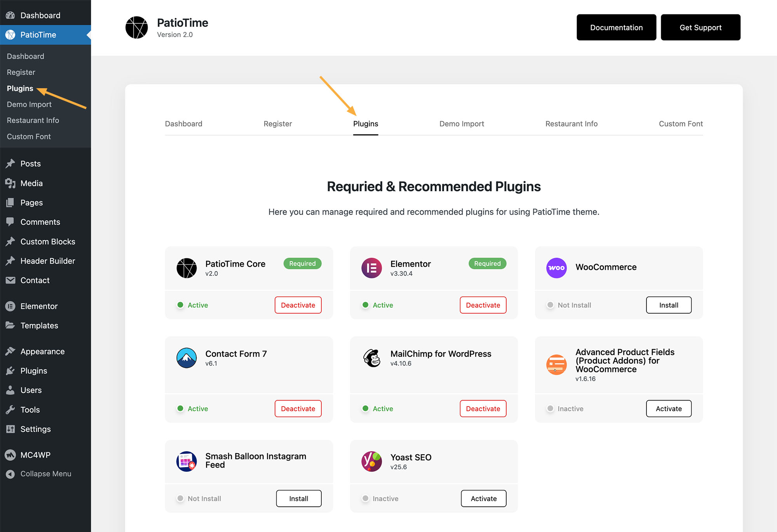Activate the Yoast SEO plugin
This screenshot has height=532, width=777.
tap(483, 499)
